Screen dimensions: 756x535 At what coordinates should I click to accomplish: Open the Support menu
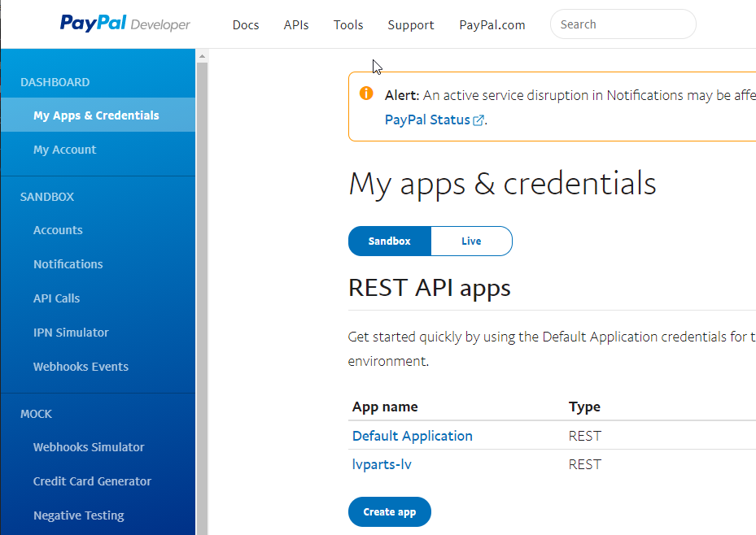(x=411, y=25)
